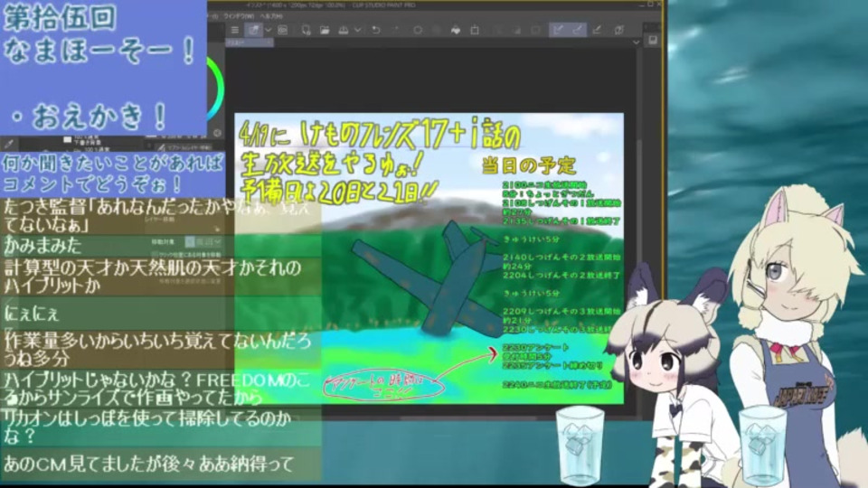Save the canvas with the Save icon
868x488 pixels.
tap(344, 30)
